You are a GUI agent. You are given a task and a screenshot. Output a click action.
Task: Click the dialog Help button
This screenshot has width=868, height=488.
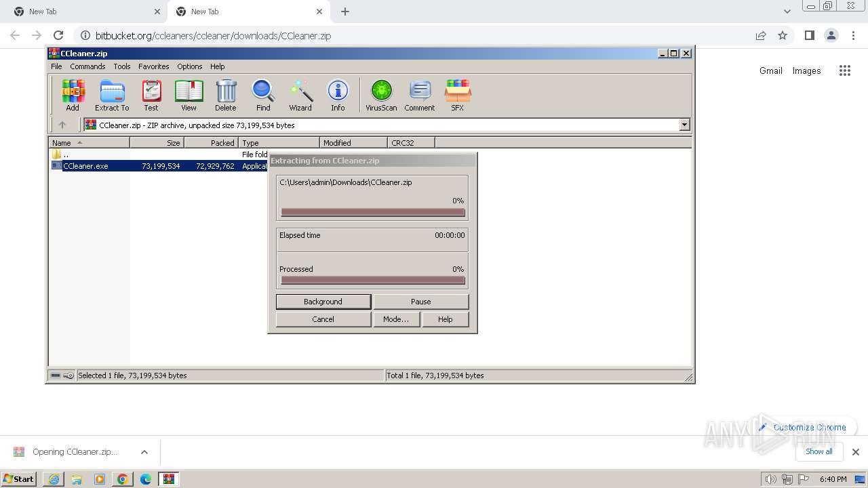tap(446, 319)
